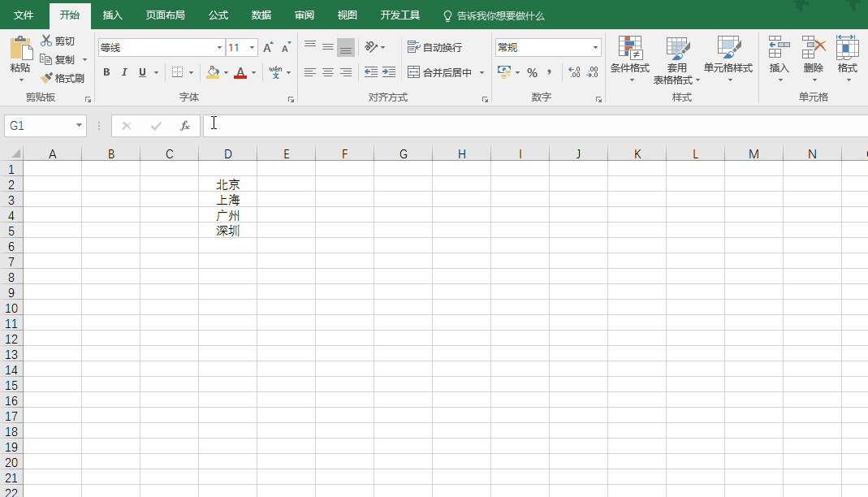Toggle italic formatting
Image resolution: width=868 pixels, height=497 pixels.
click(124, 72)
